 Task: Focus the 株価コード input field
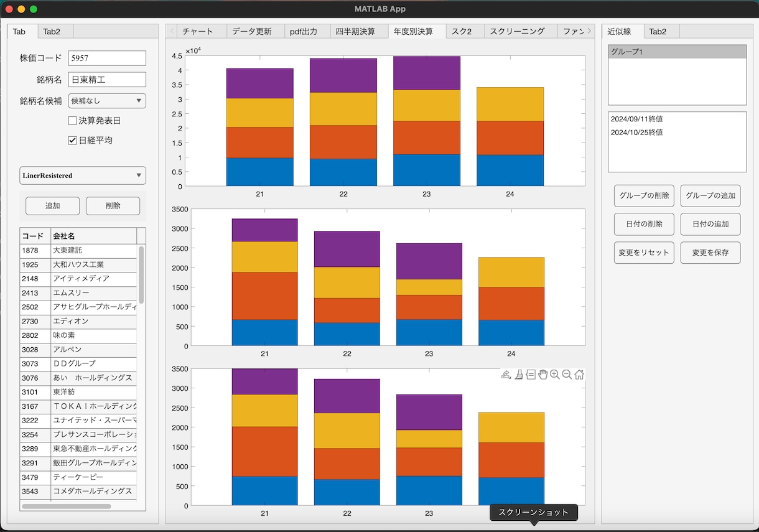(x=107, y=58)
